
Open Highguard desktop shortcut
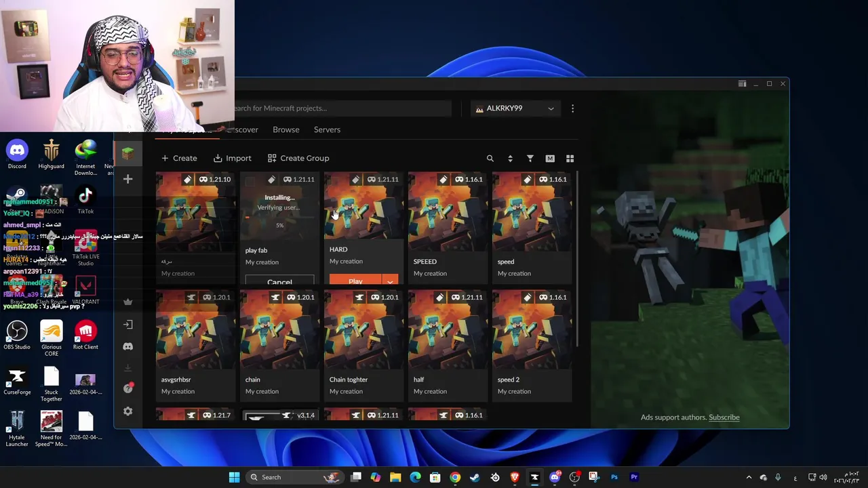tap(51, 155)
